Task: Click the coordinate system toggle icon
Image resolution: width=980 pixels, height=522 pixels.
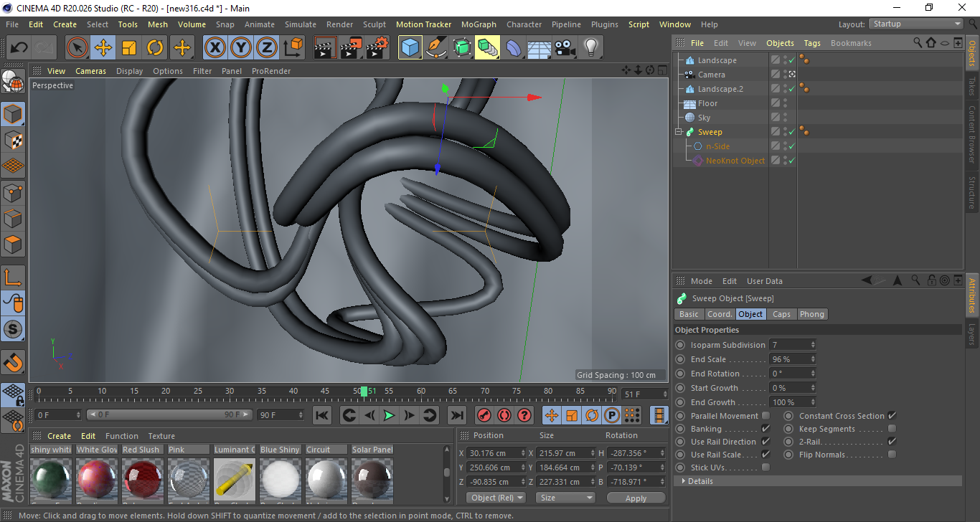Action: click(293, 48)
